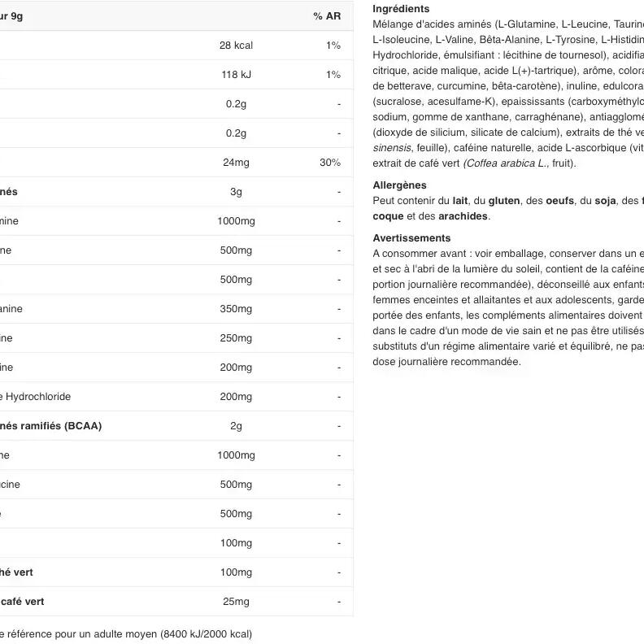Click the bold word gluten in allergens

tap(504, 201)
